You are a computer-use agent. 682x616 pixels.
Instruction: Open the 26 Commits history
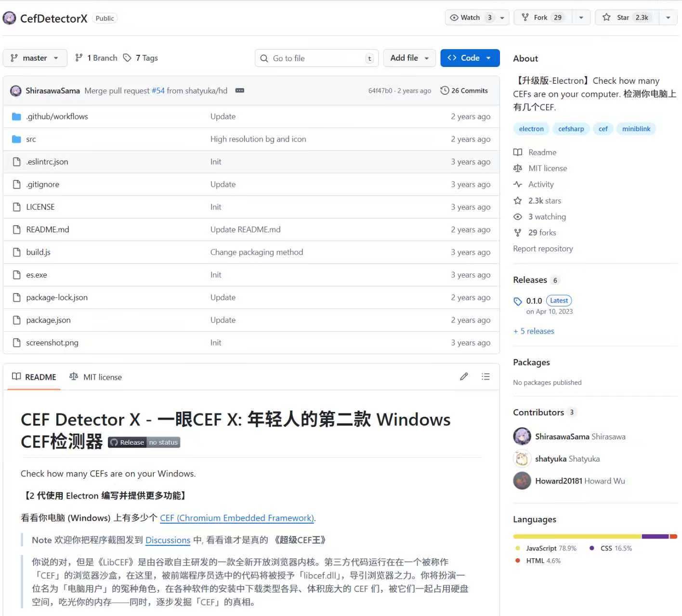pos(464,90)
